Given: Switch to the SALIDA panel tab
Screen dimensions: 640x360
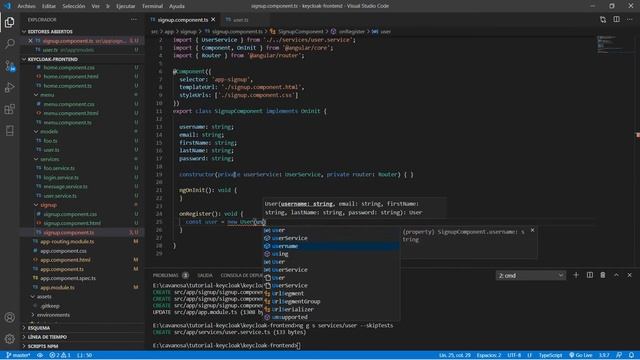Looking at the screenshot, I should tap(204, 276).
